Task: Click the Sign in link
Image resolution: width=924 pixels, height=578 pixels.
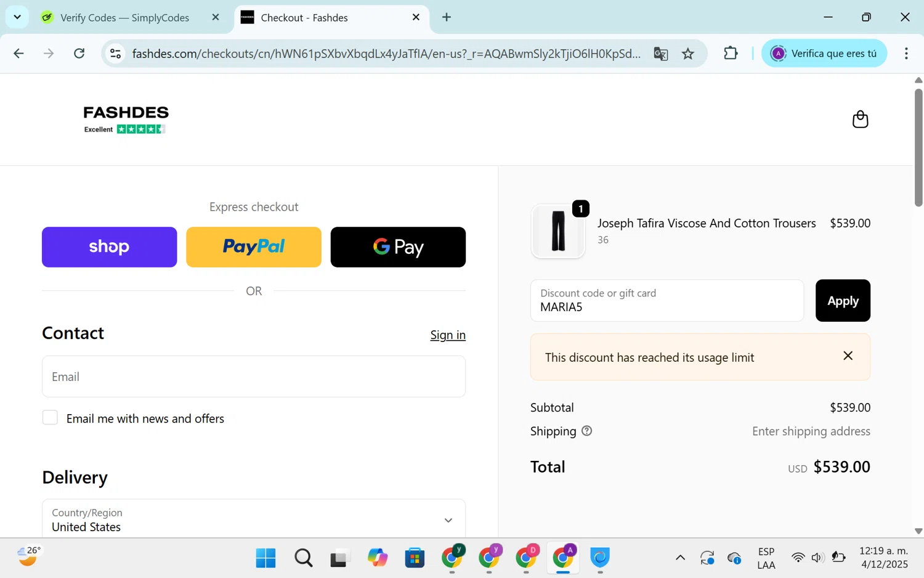Action: pos(448,335)
